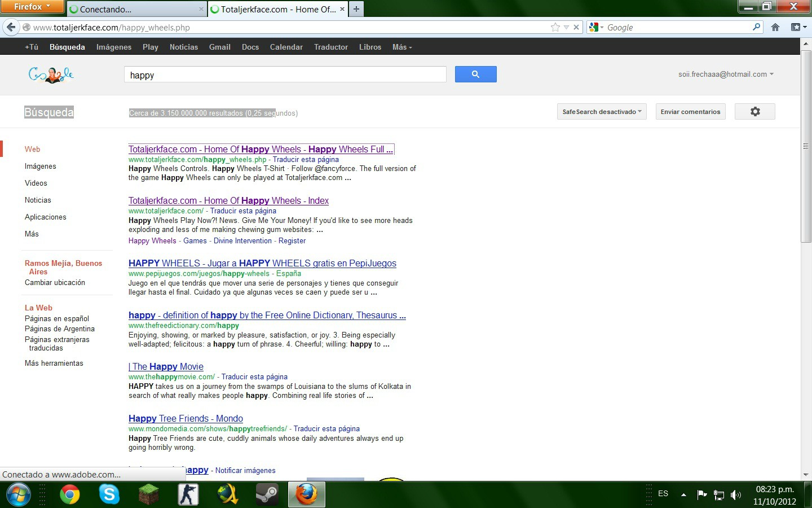
Task: Open a new tab with plus button
Action: (x=356, y=9)
